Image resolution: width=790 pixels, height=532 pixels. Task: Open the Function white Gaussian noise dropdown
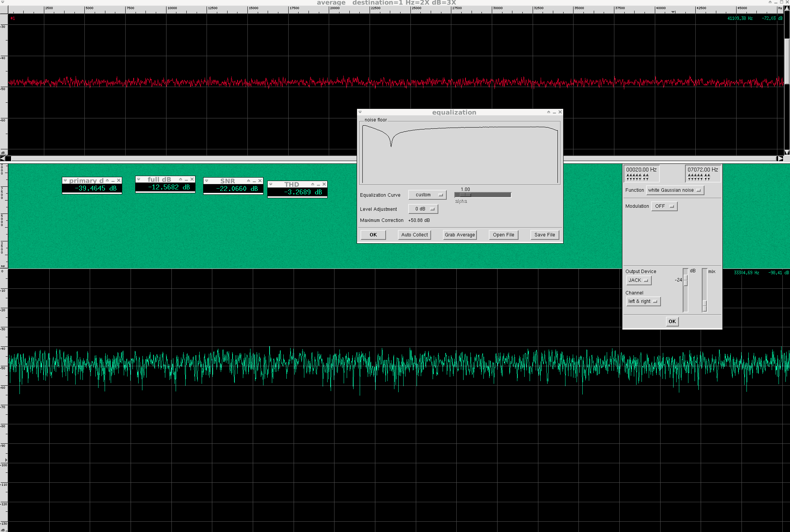coord(675,190)
